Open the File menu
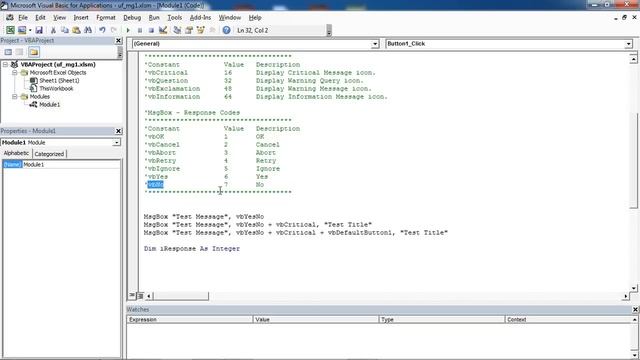This screenshot has width=640, height=360. 23,18
